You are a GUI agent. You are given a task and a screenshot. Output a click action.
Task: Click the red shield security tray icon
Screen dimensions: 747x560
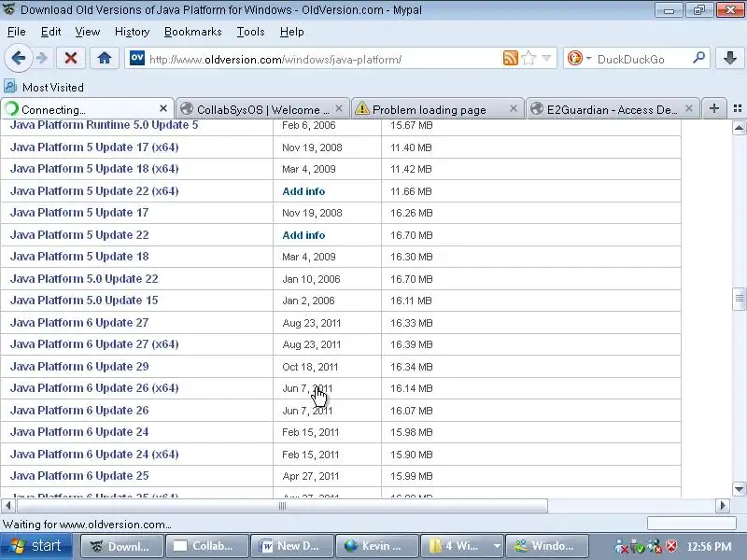pos(671,546)
